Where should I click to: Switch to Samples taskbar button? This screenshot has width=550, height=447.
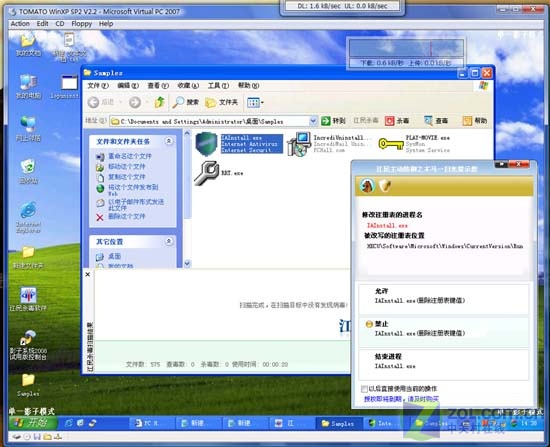[x=338, y=423]
